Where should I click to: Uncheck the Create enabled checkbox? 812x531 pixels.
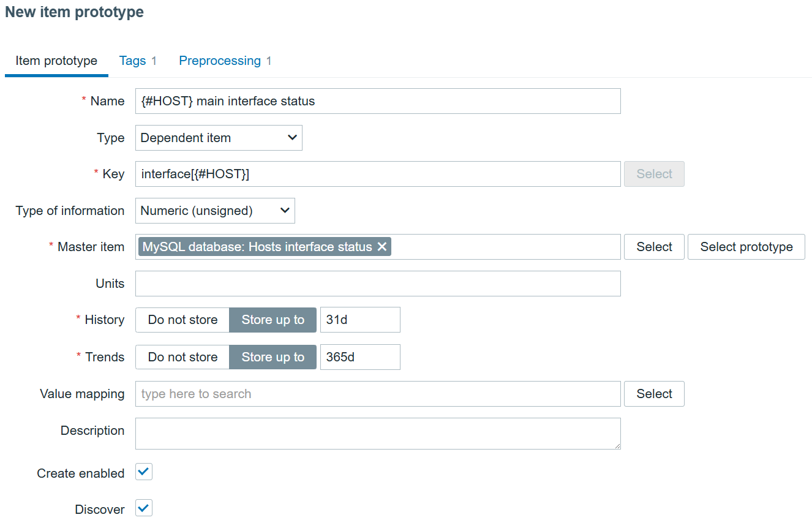click(144, 472)
